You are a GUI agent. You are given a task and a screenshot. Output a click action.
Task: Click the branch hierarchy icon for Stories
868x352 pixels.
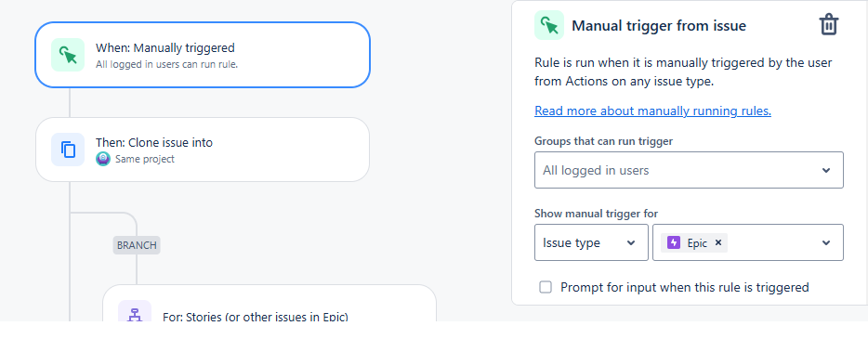135,314
